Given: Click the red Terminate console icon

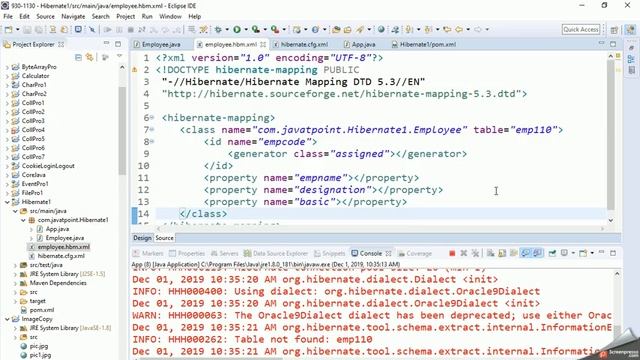Looking at the screenshot, I should click(x=452, y=253).
